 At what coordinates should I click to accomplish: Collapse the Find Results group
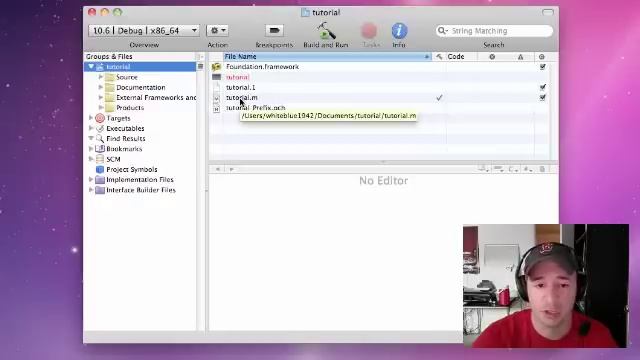pyautogui.click(x=91, y=139)
